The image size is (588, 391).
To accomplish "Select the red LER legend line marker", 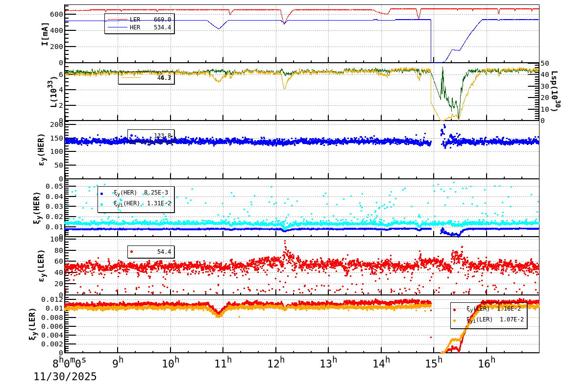I will 118,19.
